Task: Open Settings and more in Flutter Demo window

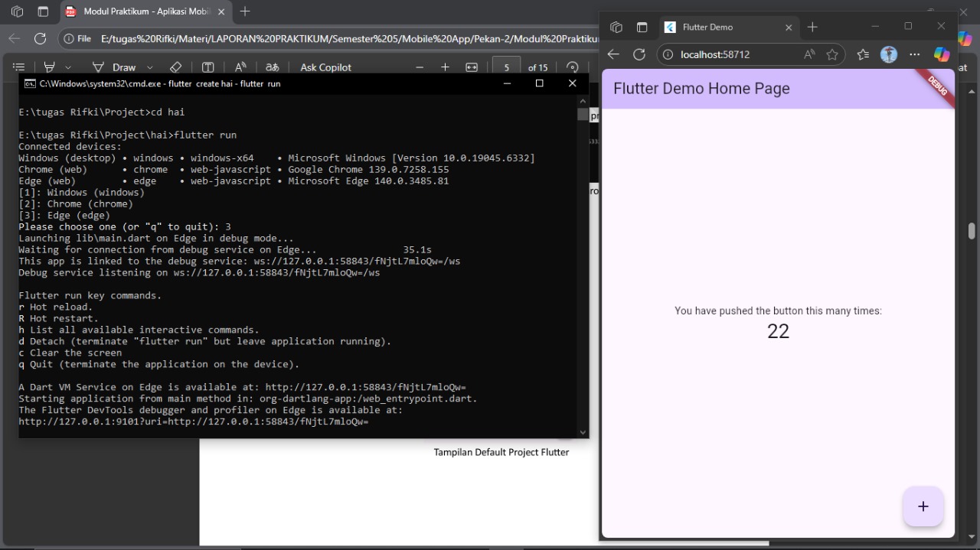Action: (x=914, y=54)
